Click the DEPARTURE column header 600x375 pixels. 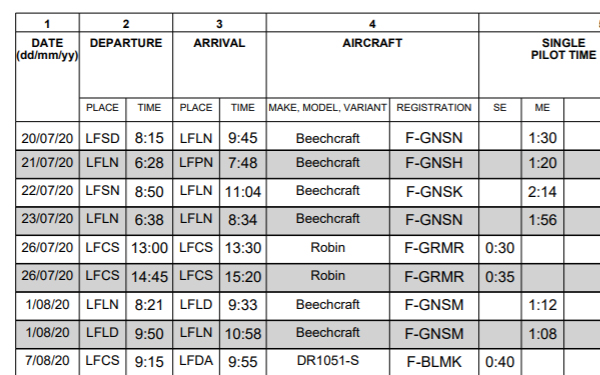(126, 65)
